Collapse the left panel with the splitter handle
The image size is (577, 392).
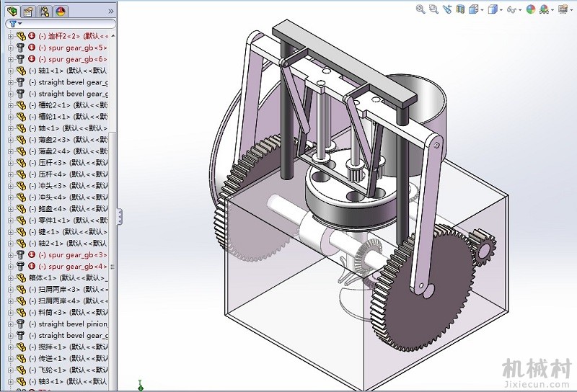pos(120,216)
